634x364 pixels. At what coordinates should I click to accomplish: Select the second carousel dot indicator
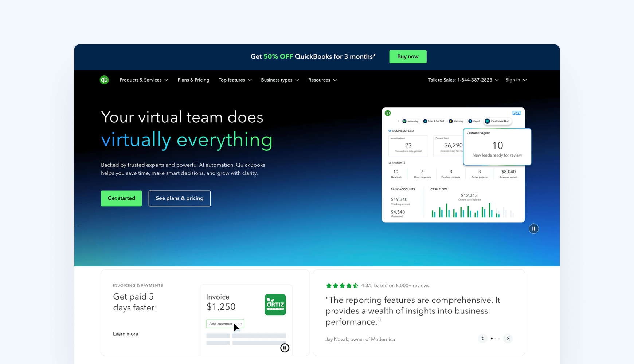tap(496, 339)
